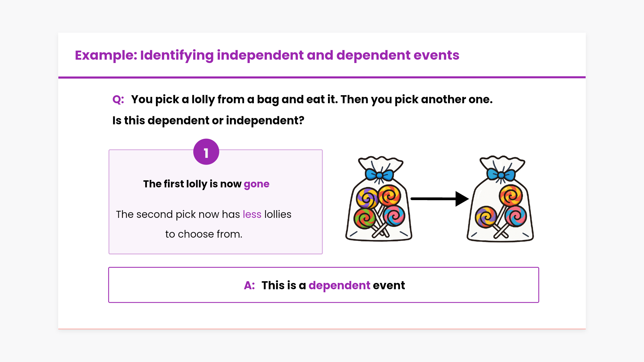
Task: Click the blue bow on the left bag
Action: pos(379,175)
